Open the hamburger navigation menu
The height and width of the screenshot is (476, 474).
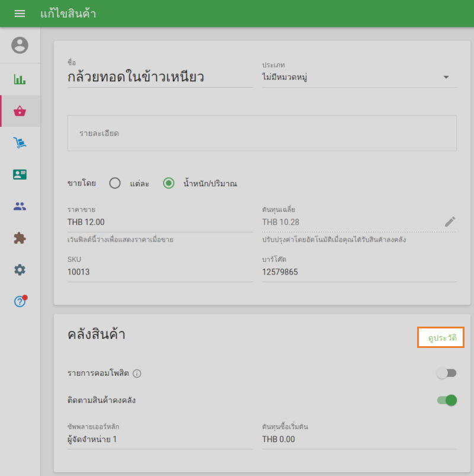(x=20, y=14)
